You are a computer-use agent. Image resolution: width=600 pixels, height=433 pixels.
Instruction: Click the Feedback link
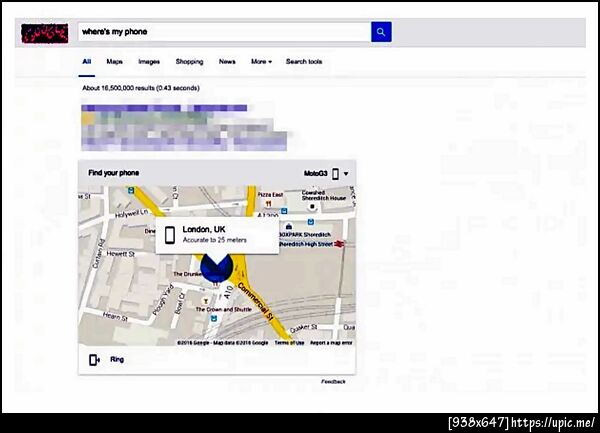point(333,381)
